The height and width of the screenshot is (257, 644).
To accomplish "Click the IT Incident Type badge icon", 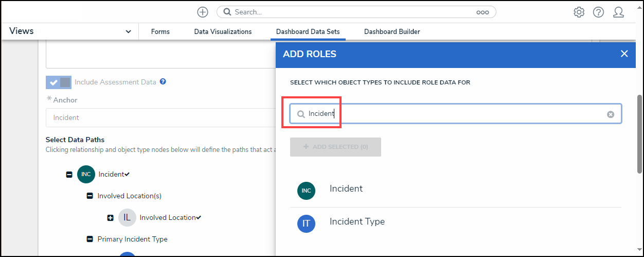I will (306, 224).
